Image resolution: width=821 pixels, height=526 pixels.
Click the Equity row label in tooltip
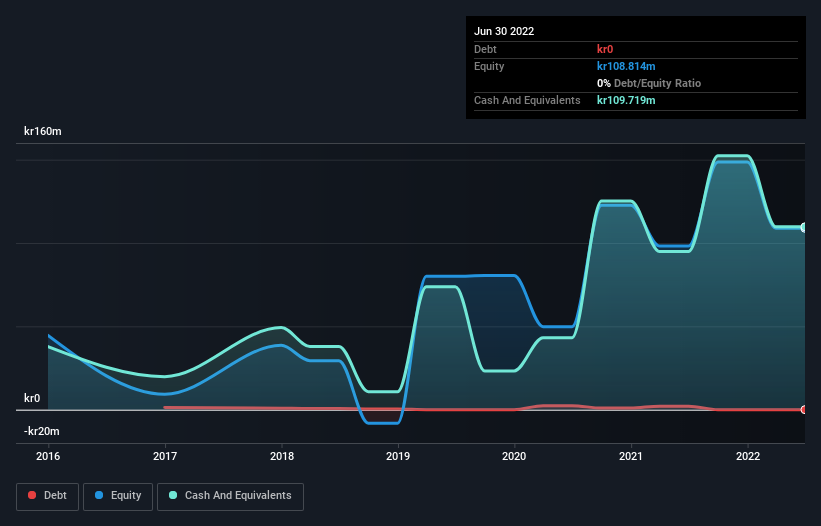(489, 66)
